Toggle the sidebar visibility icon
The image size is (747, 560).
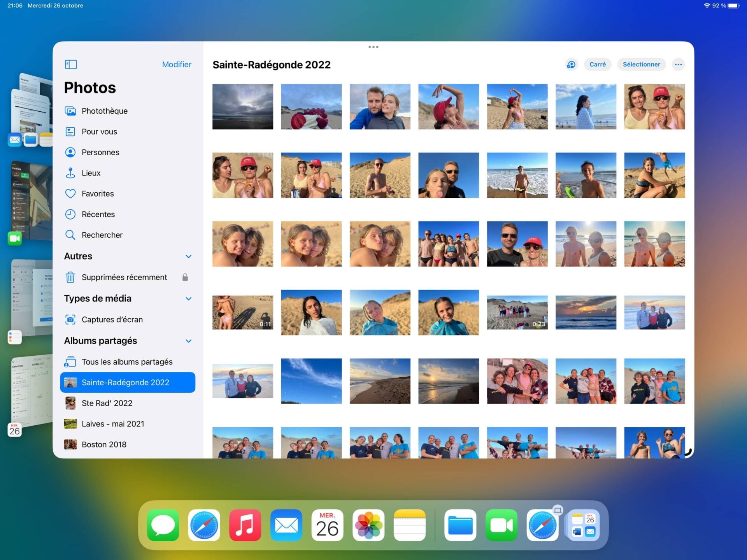(x=71, y=64)
